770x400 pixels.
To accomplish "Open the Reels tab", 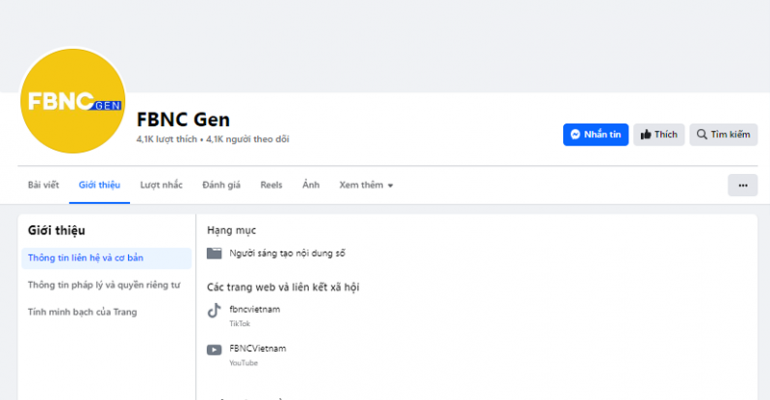I will pos(271,185).
